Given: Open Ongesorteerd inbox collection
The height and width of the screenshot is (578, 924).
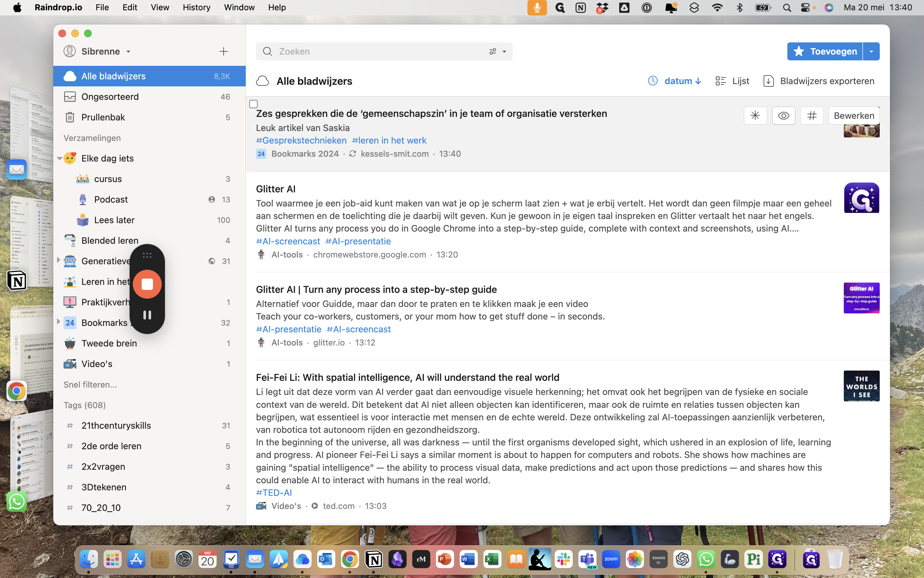Looking at the screenshot, I should coord(149,97).
